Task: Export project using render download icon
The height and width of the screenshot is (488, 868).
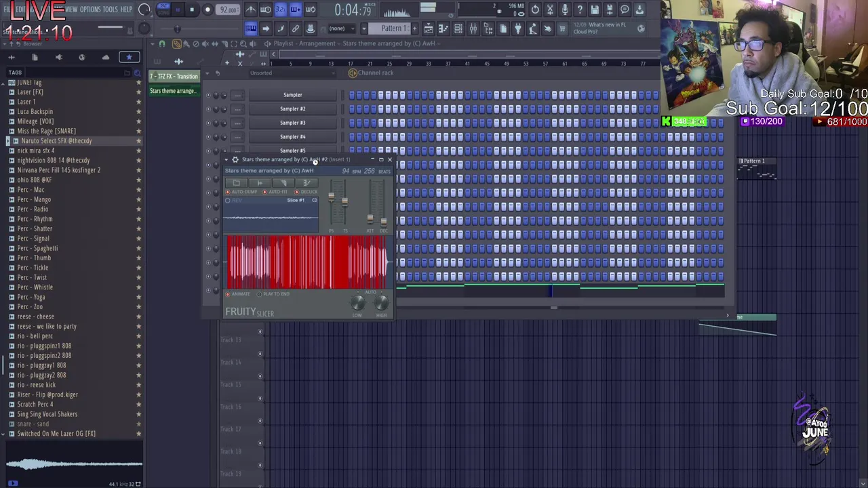Action: tap(639, 9)
